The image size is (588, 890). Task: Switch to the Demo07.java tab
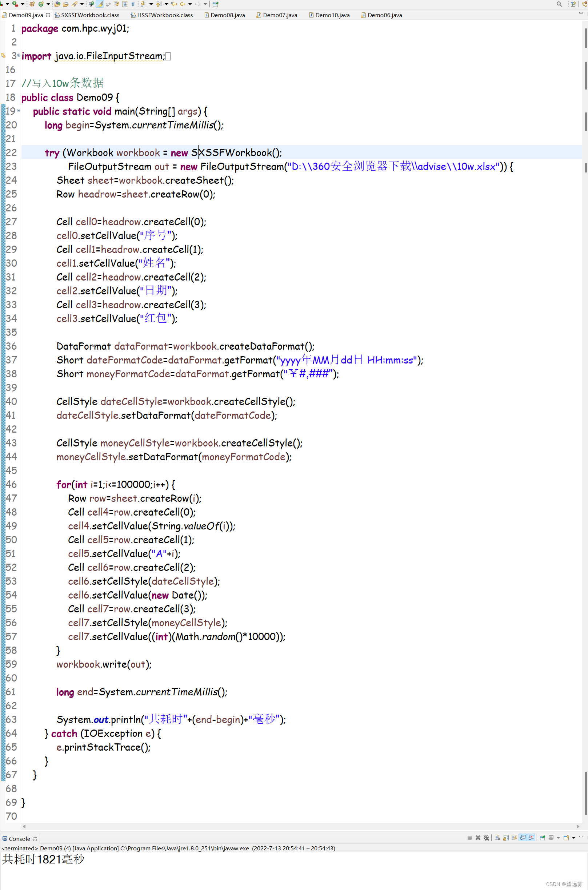277,15
